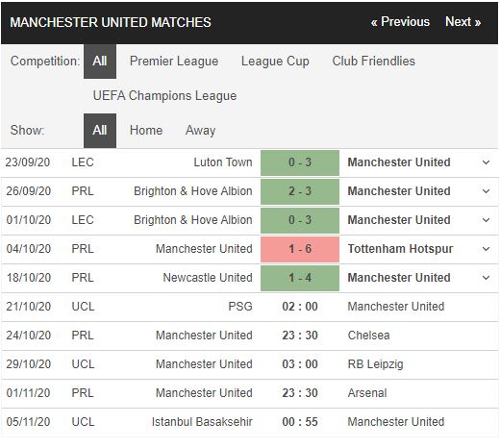Open PSG team link
This screenshot has width=500, height=448.
pyautogui.click(x=240, y=307)
